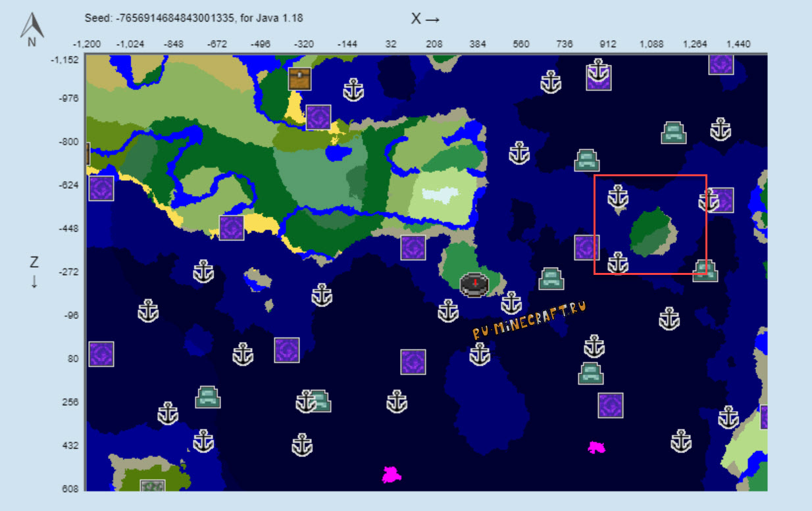
Task: Click the "-448" Z axis label
Action: [x=68, y=229]
